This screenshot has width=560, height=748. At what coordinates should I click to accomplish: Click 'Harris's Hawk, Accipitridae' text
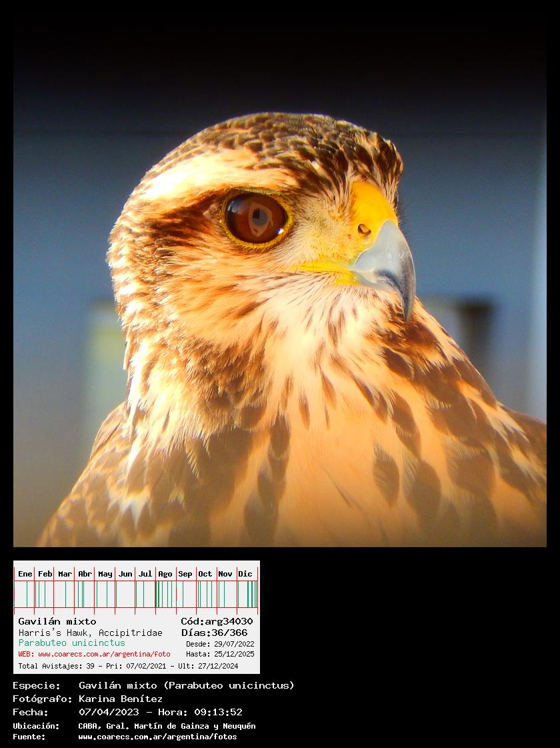point(90,633)
